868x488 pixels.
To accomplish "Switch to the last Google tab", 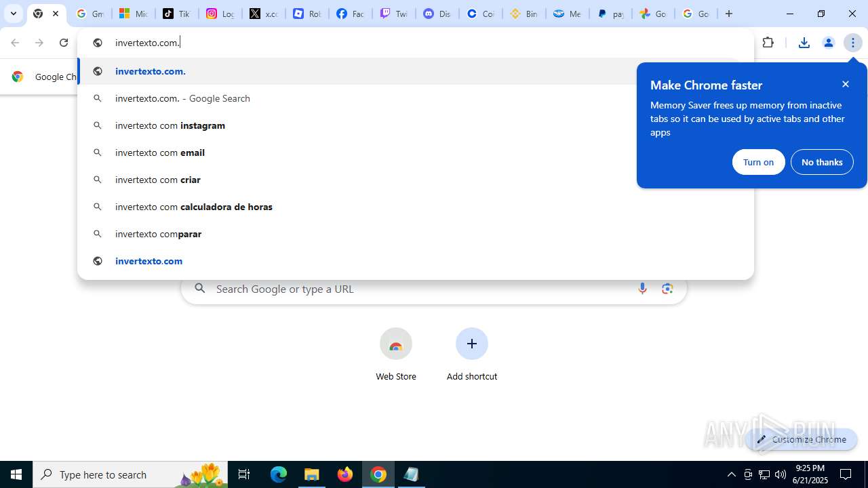I will tap(696, 14).
